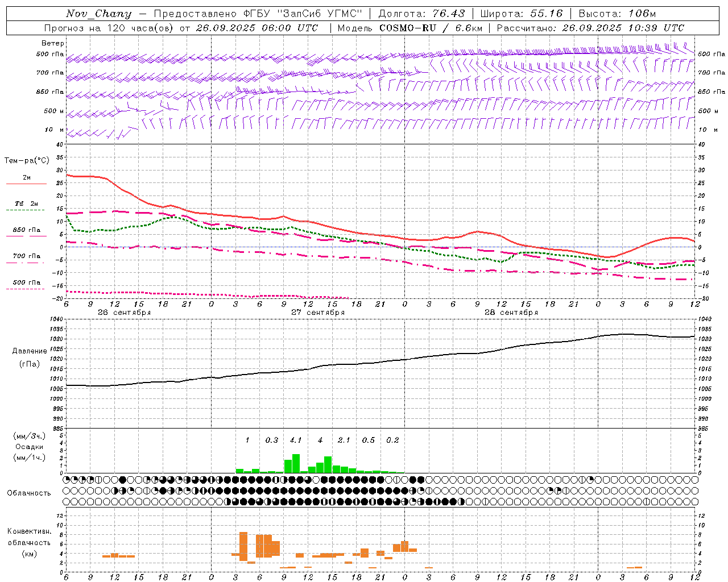Click the "Конвективн." convective cloud label
This screenshot has width=728, height=582.
[29, 531]
